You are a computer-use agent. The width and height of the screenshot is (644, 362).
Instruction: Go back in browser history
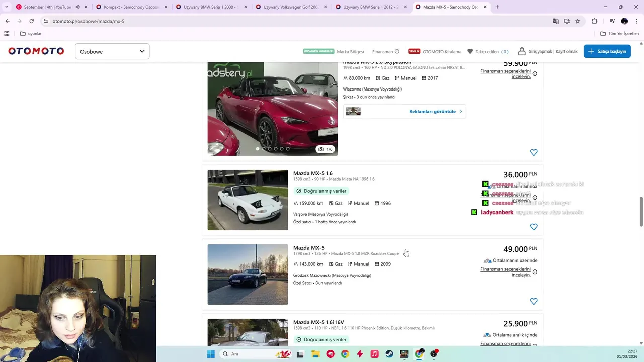(7, 21)
